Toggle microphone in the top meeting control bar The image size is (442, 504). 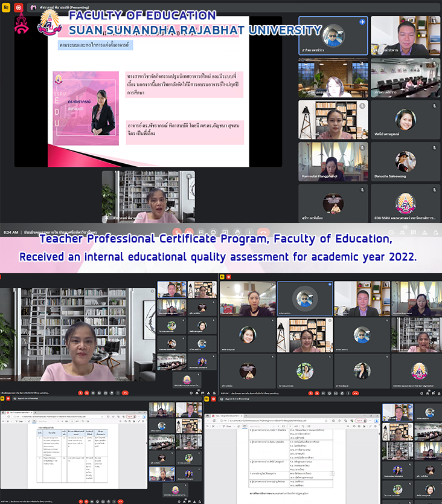[x=177, y=231]
